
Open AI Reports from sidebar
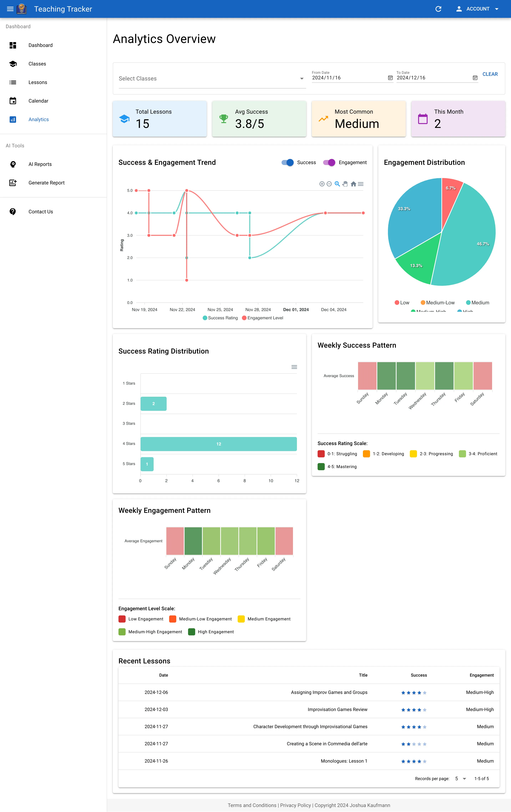[40, 164]
